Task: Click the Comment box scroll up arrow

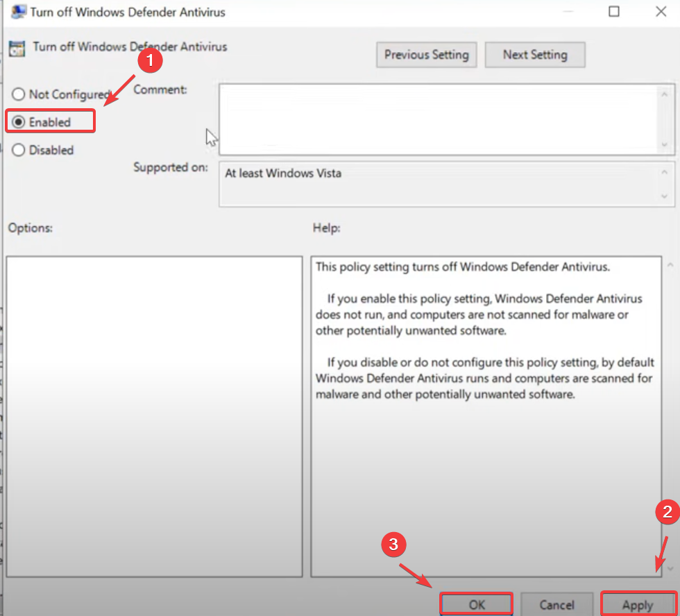Action: coord(665,94)
